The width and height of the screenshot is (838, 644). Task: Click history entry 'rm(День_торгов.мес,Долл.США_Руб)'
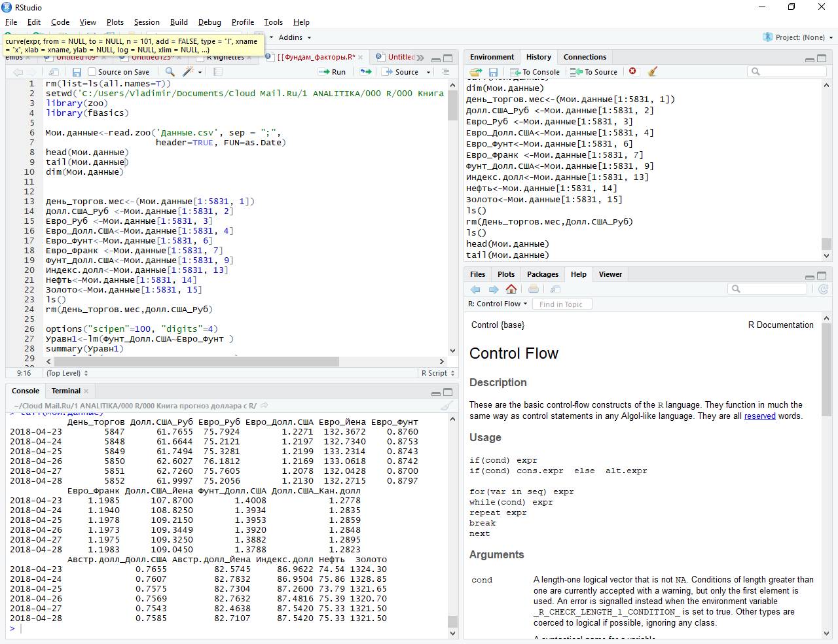549,222
